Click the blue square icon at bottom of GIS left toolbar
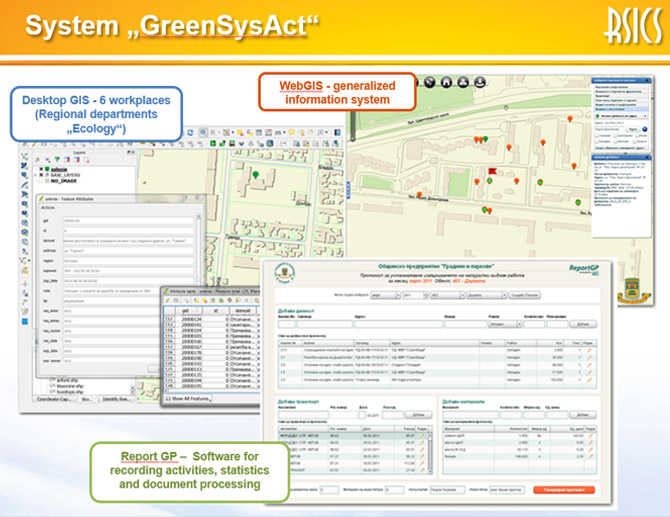Image resolution: width=670 pixels, height=517 pixels. coord(25,321)
